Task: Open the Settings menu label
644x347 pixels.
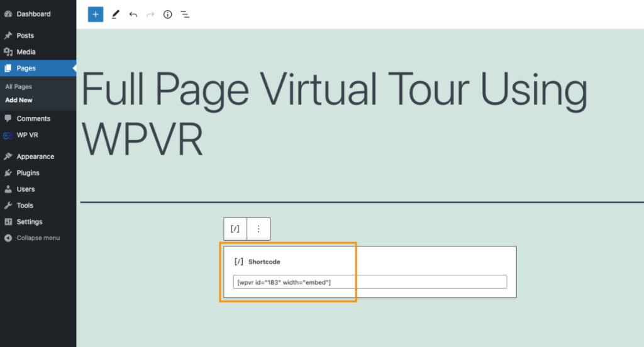Action: tap(29, 222)
